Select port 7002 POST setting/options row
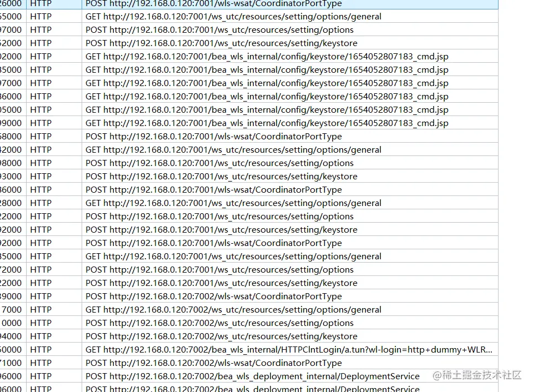 click(x=249, y=323)
